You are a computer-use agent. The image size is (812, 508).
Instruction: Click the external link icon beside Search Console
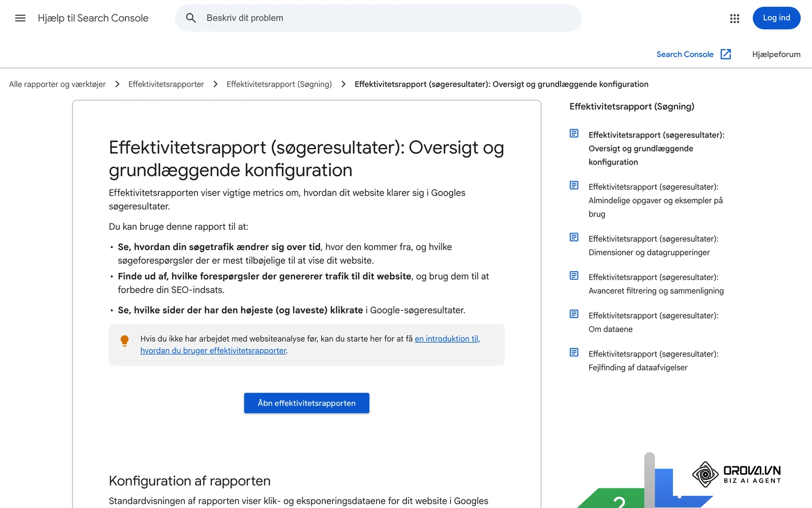point(726,54)
